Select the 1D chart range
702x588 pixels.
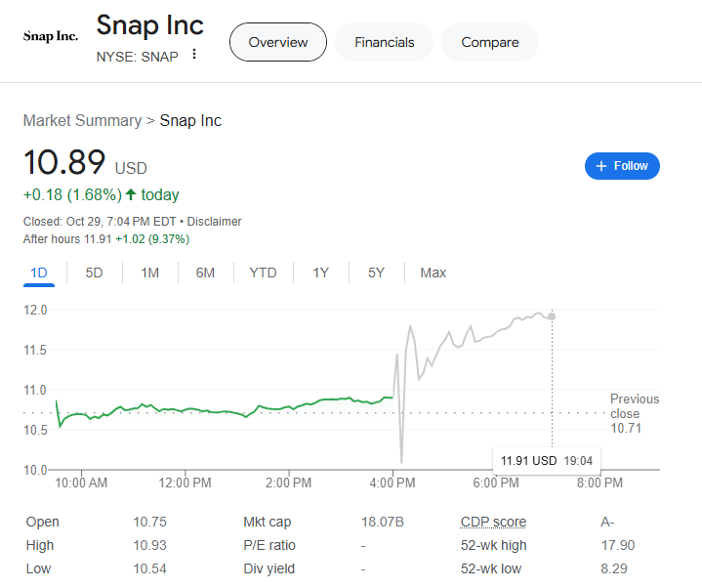(39, 273)
